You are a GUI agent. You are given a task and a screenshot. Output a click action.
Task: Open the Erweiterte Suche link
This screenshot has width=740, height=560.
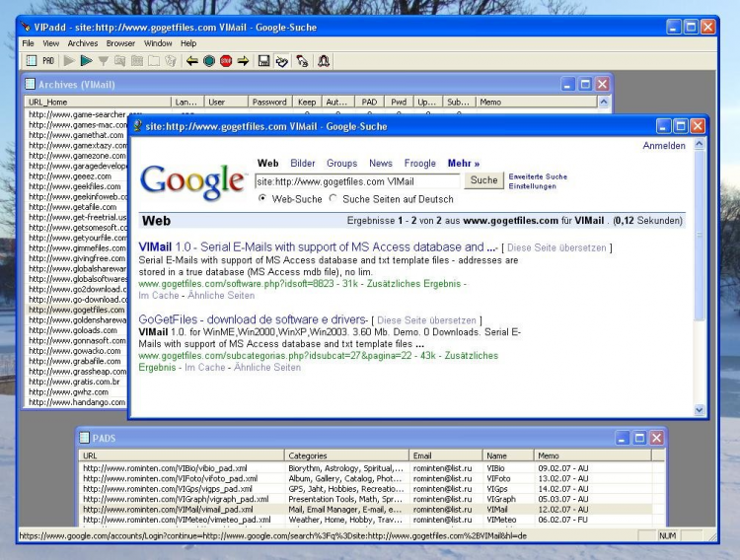coord(538,176)
